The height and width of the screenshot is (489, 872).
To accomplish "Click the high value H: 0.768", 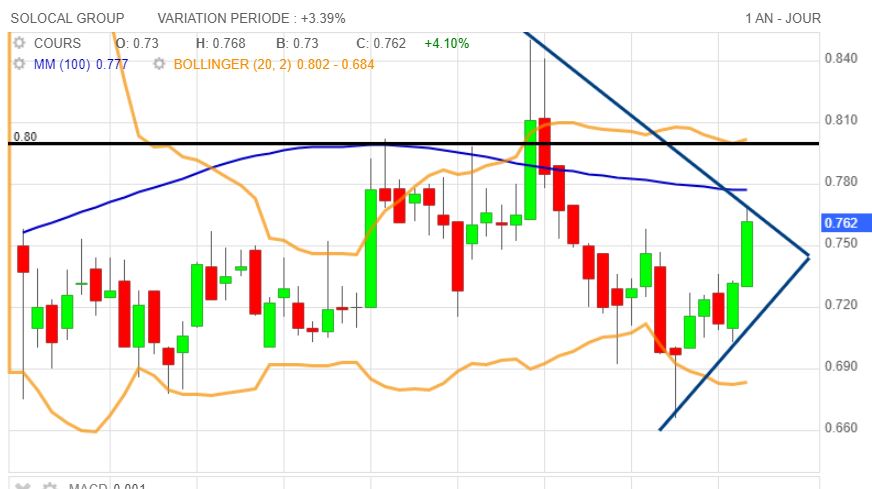I will coord(220,43).
